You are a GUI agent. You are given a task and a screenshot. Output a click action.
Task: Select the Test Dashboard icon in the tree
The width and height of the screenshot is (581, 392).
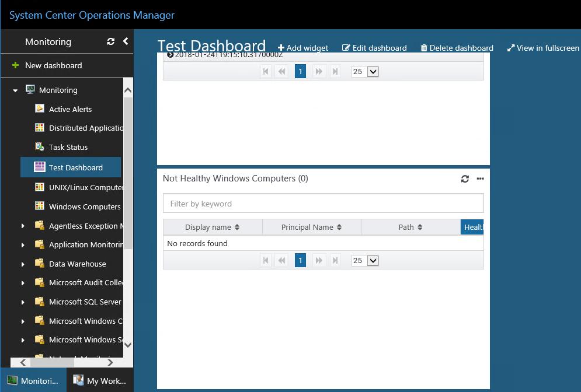click(x=40, y=167)
